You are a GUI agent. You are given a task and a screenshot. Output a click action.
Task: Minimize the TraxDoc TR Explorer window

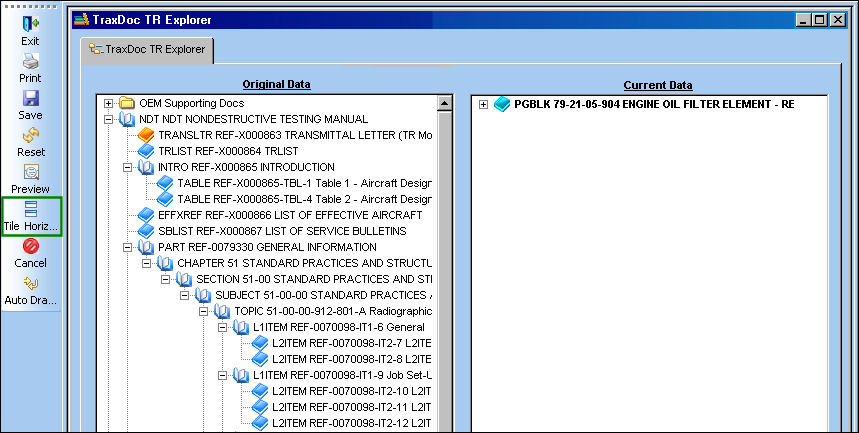point(804,20)
